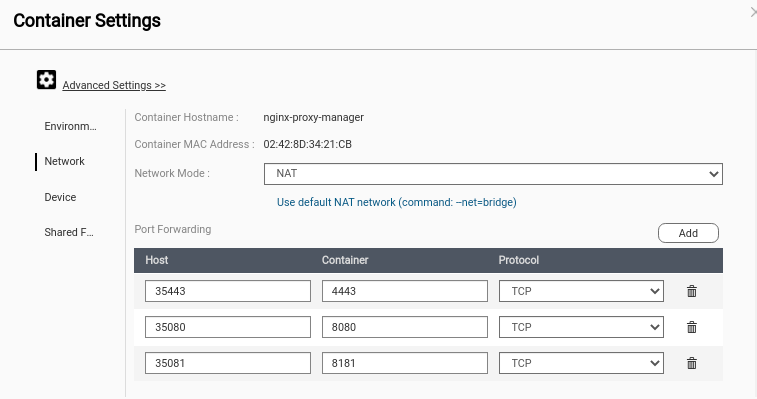
Task: Click the host port 35081 field
Action: click(x=228, y=363)
